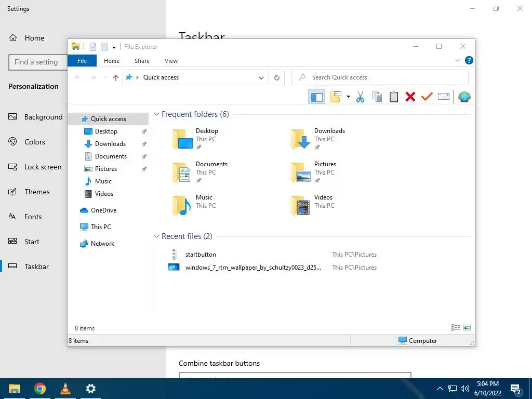Viewport: 532px width, 399px height.
Task: Click the blue Help question mark icon
Action: [x=469, y=60]
